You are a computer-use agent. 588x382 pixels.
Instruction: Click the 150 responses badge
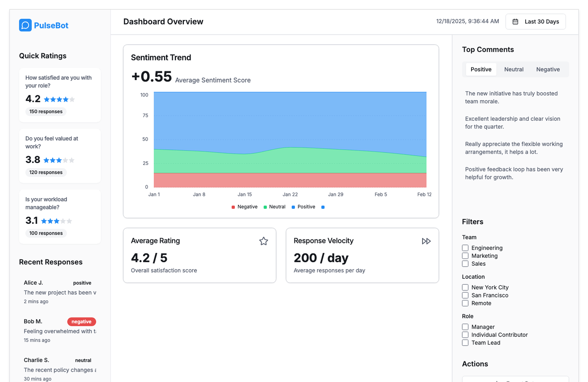46,112
